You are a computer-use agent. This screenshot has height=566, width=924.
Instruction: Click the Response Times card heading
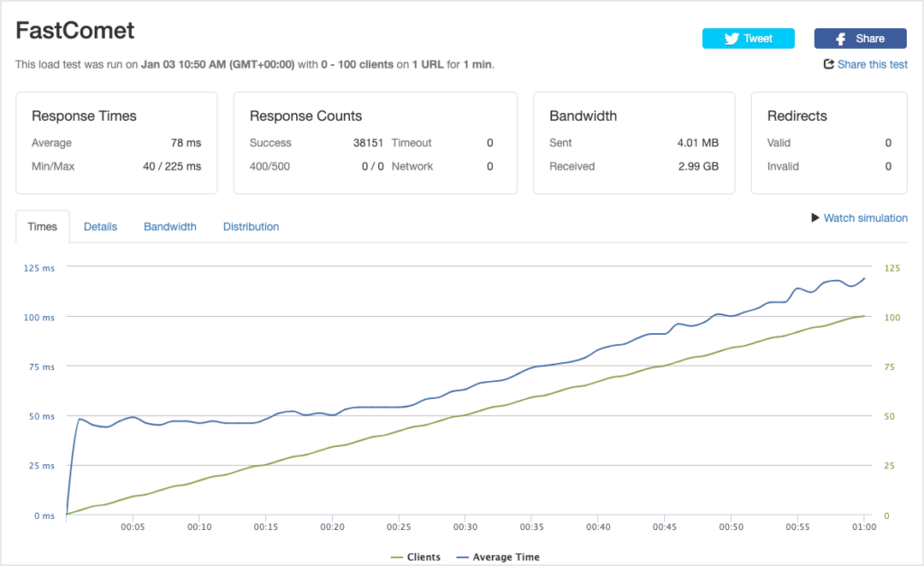tap(84, 116)
